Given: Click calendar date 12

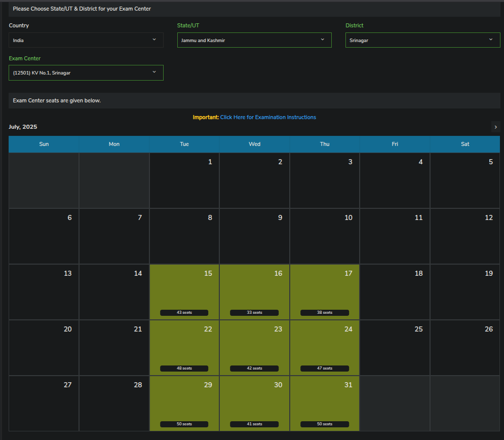Looking at the screenshot, I should coord(465,236).
